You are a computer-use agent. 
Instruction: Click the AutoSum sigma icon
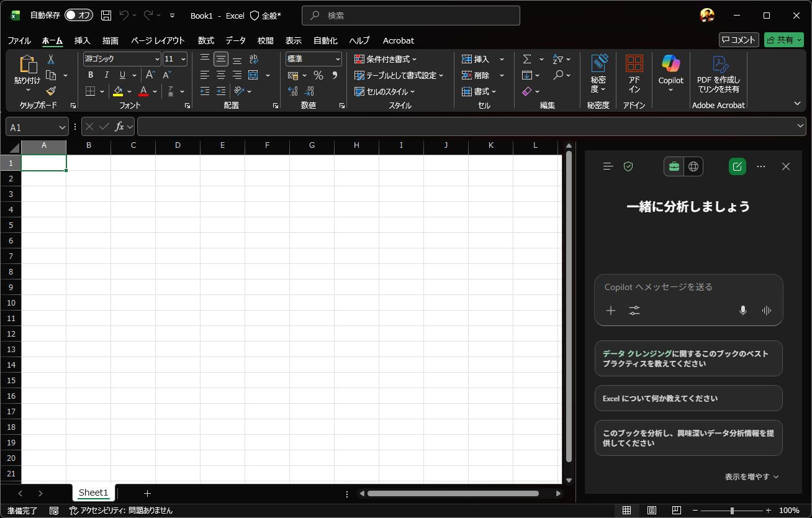tap(527, 59)
